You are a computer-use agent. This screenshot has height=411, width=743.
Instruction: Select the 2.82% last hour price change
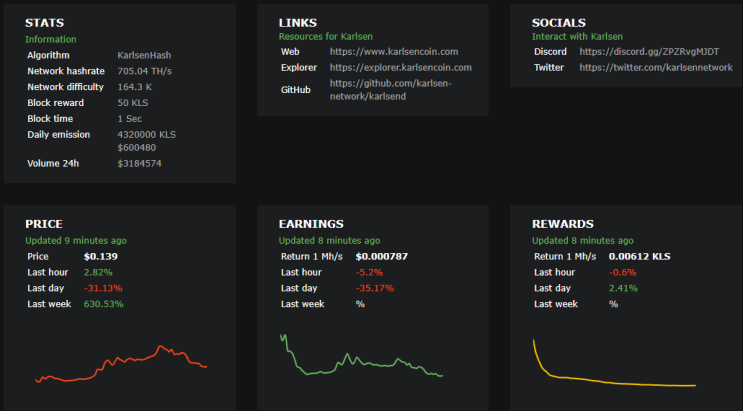click(x=98, y=273)
